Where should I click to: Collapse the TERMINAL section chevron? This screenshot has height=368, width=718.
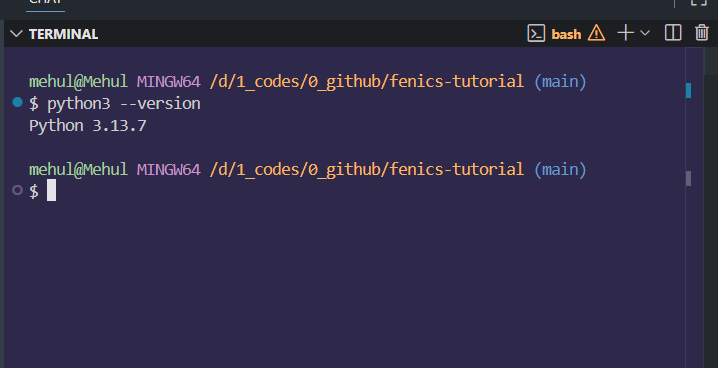click(16, 33)
